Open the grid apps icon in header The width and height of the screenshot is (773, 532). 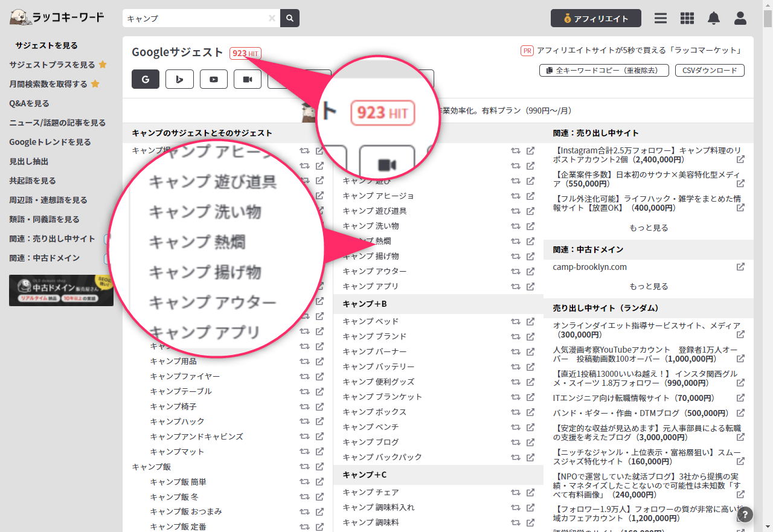point(687,18)
